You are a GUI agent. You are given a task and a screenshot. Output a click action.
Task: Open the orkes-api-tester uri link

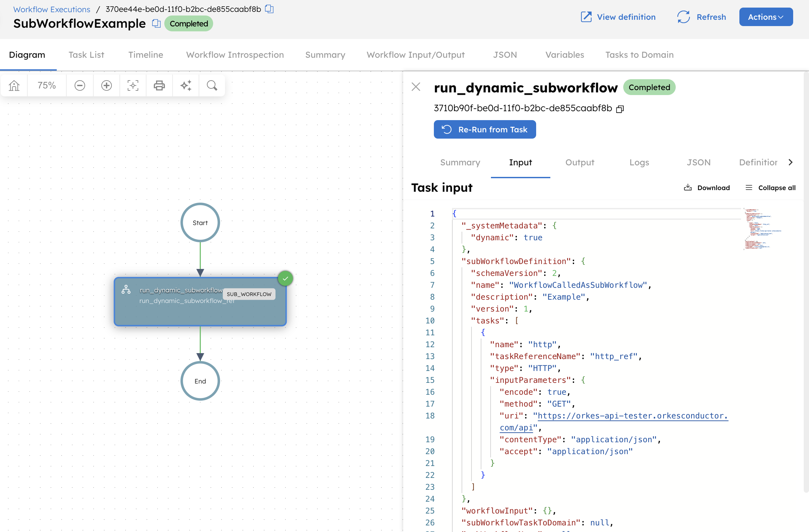(631, 416)
